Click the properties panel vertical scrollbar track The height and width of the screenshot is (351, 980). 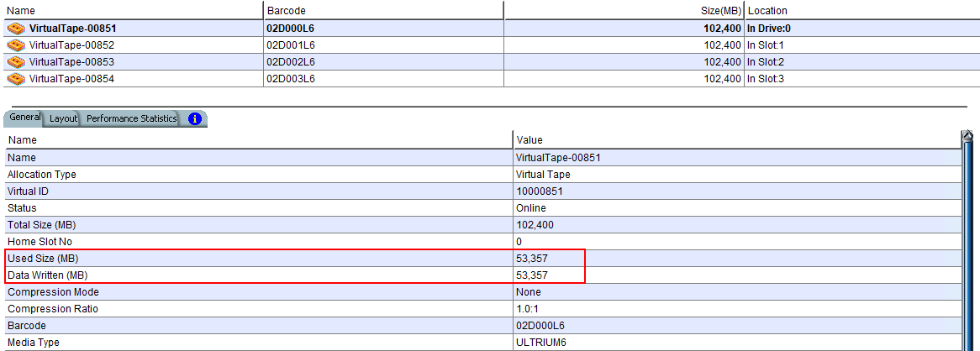pyautogui.click(x=968, y=247)
